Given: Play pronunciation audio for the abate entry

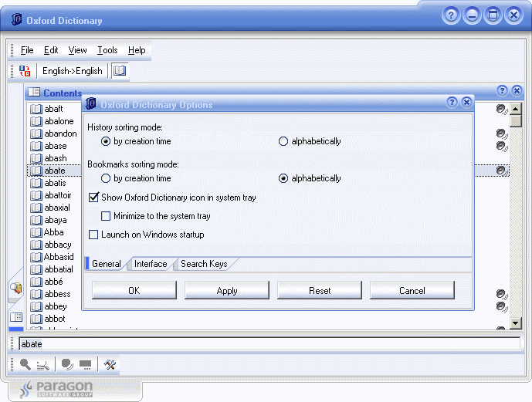Looking at the screenshot, I should pyautogui.click(x=502, y=171).
